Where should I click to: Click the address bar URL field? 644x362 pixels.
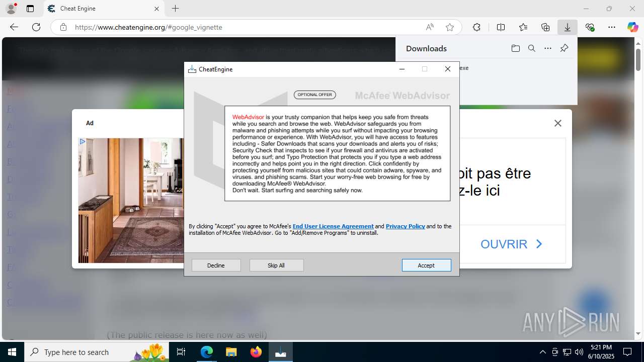pos(247,27)
